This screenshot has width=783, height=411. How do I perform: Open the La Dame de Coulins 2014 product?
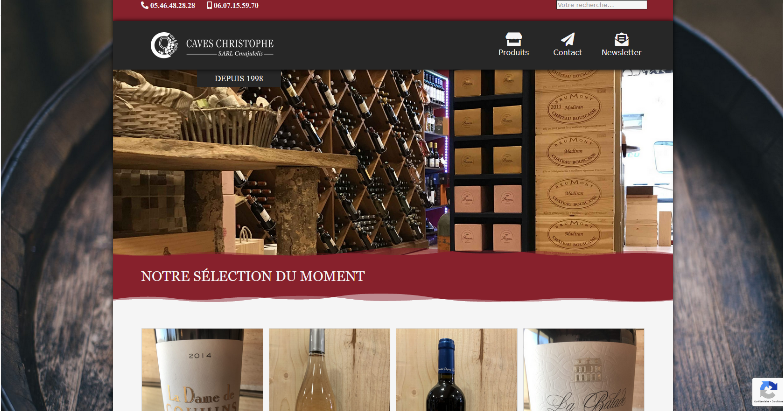coord(202,370)
